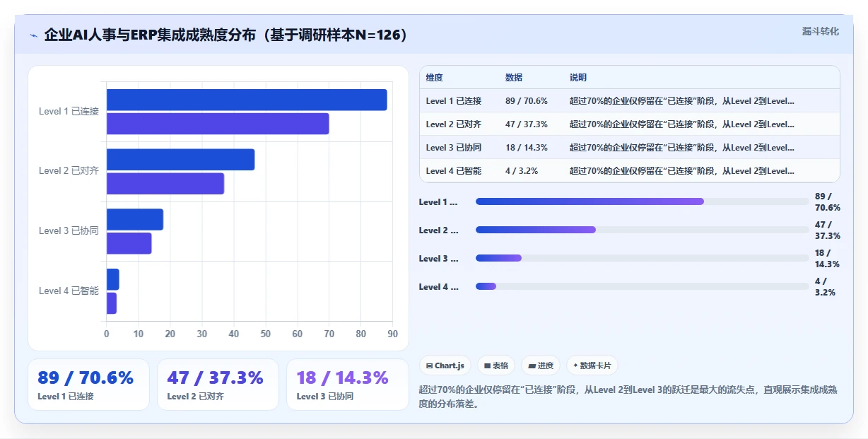
Task: Select table cell Level 2 已对齐
Action: (x=454, y=124)
